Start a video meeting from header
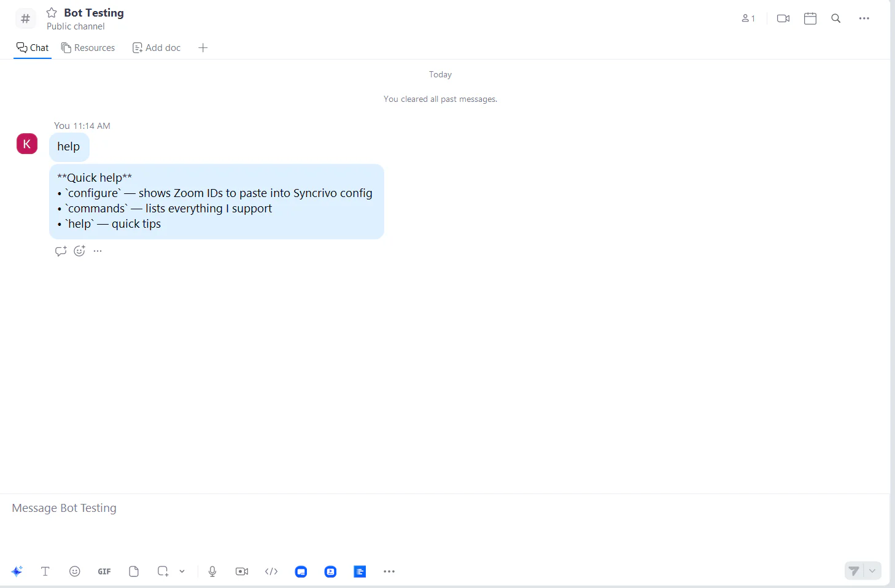The height and width of the screenshot is (588, 895). coord(783,18)
